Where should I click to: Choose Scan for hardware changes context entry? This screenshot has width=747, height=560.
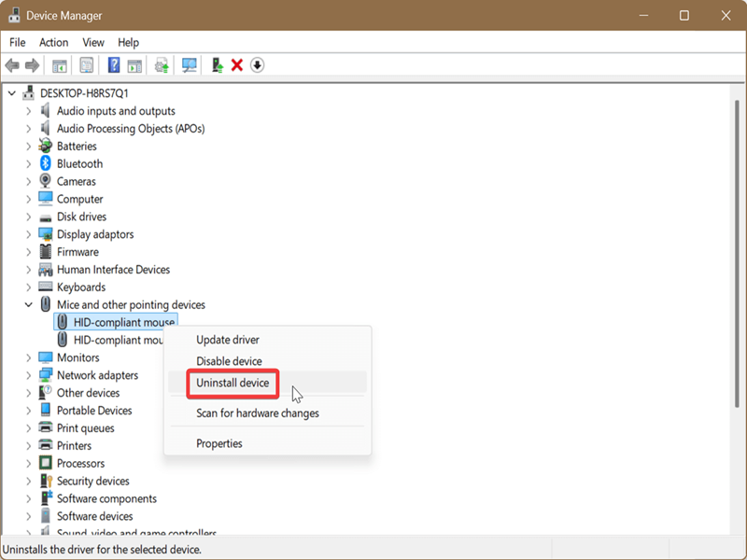[x=267, y=413]
